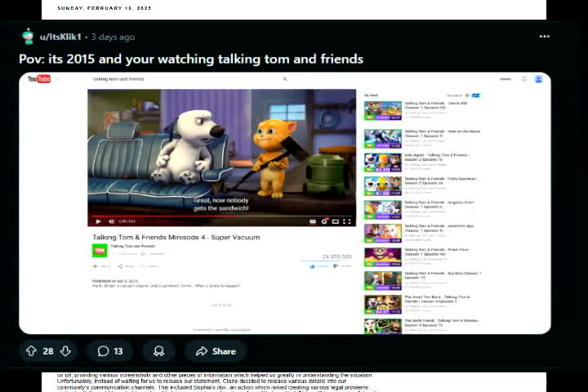
Task: Open 'Assertive App' suggested video title
Action: point(439,228)
